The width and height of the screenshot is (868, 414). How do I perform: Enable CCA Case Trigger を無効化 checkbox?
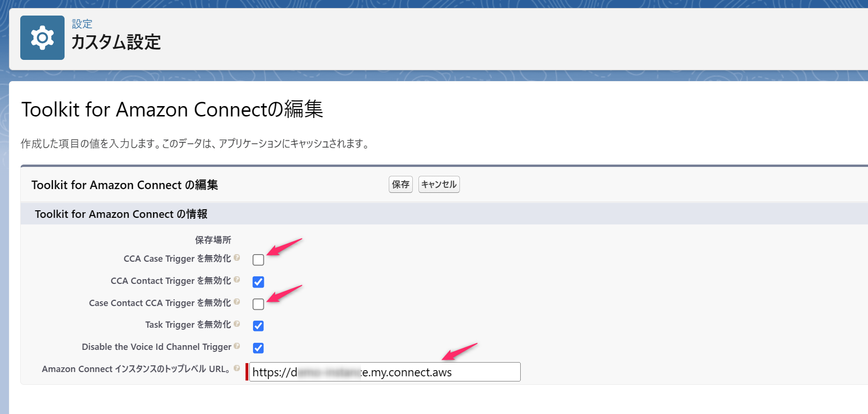click(258, 260)
